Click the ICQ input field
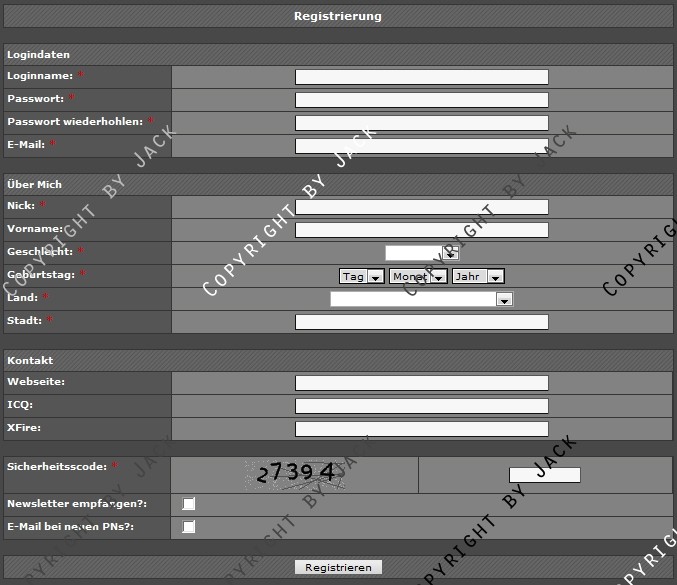Screen dimensions: 677x585 (422, 406)
